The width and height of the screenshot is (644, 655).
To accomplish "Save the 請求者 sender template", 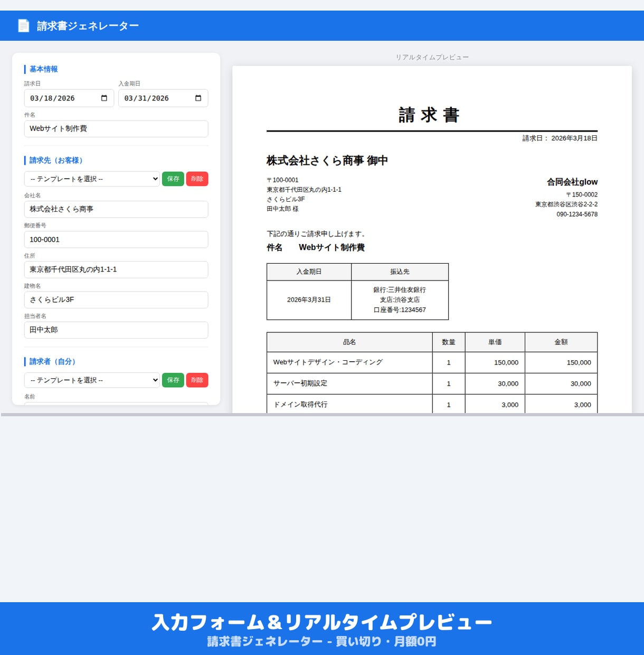I will pyautogui.click(x=173, y=380).
